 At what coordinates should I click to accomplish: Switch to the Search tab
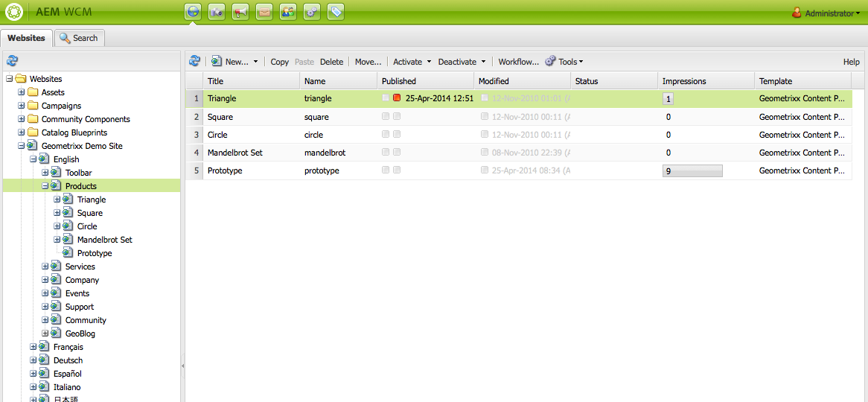[80, 38]
